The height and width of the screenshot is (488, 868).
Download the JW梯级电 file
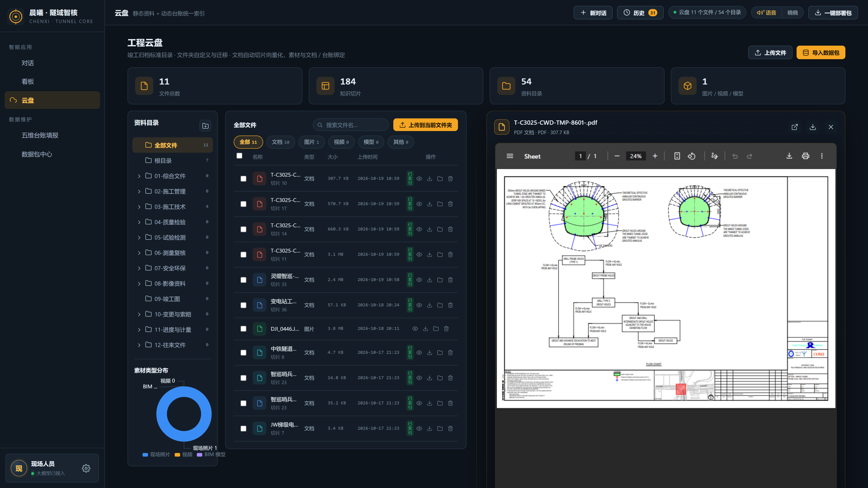[429, 428]
